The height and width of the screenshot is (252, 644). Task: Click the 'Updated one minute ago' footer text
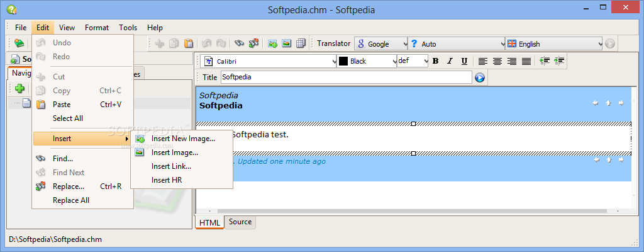coord(282,161)
